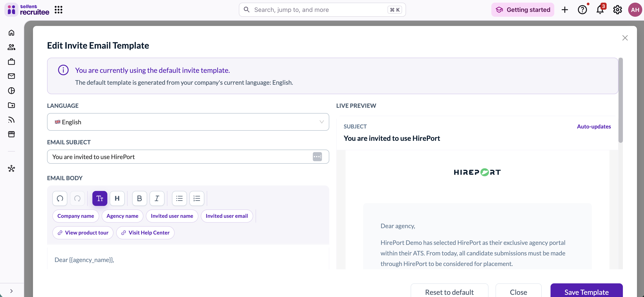This screenshot has width=644, height=297.
Task: Open Jobs briefcase icon in sidebar
Action: 11,62
